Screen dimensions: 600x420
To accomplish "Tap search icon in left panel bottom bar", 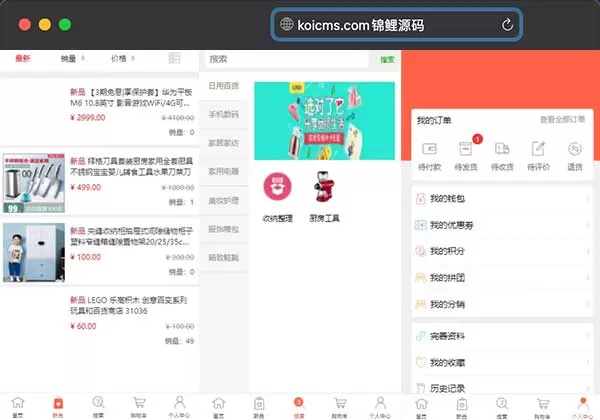I will (x=98, y=402).
